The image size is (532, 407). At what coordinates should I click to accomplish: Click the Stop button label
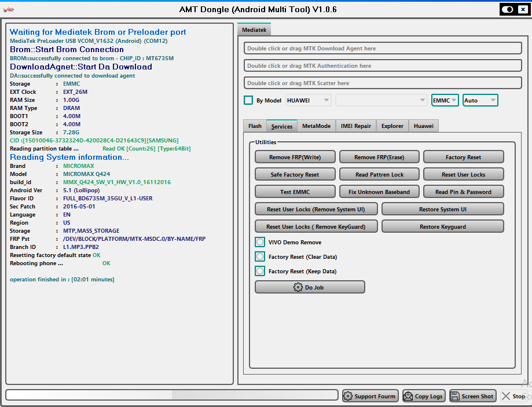(x=519, y=396)
